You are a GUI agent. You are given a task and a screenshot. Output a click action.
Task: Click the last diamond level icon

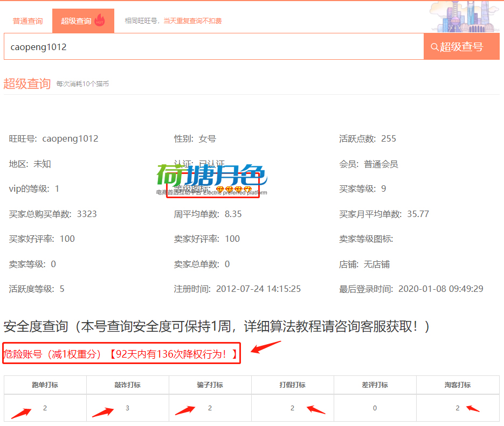point(248,190)
